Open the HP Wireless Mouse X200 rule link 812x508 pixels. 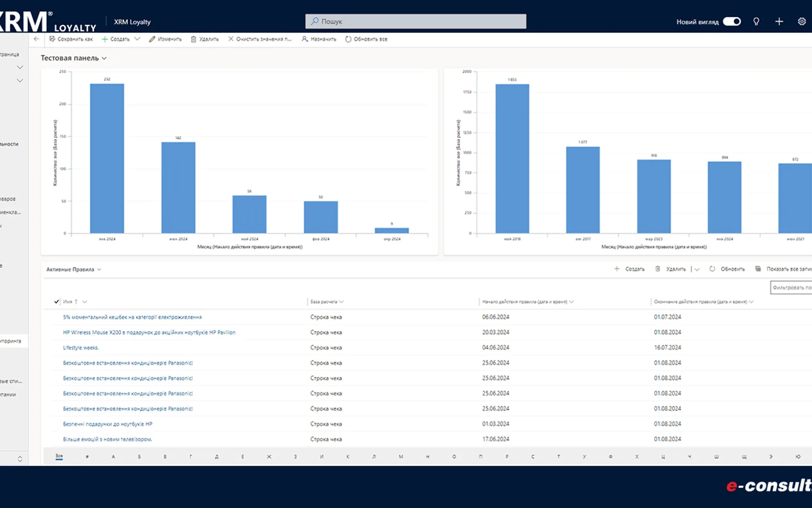click(149, 332)
